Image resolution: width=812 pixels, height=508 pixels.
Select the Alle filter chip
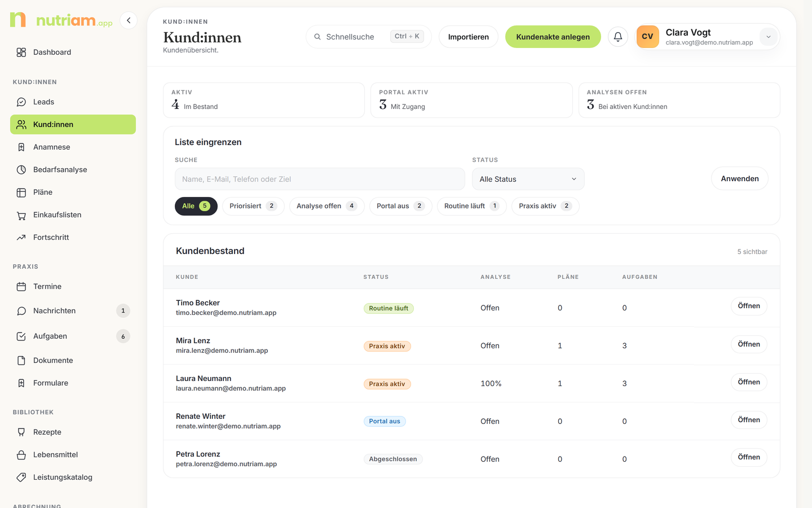pyautogui.click(x=196, y=206)
